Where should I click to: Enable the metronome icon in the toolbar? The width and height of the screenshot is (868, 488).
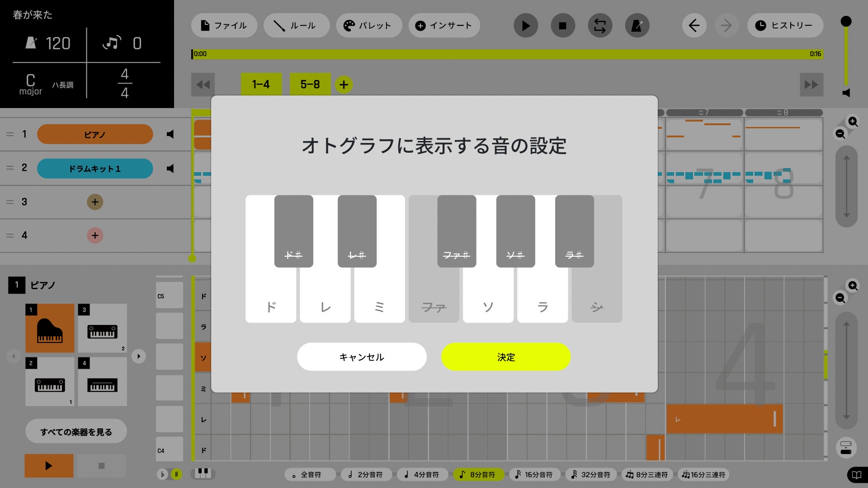tap(637, 26)
